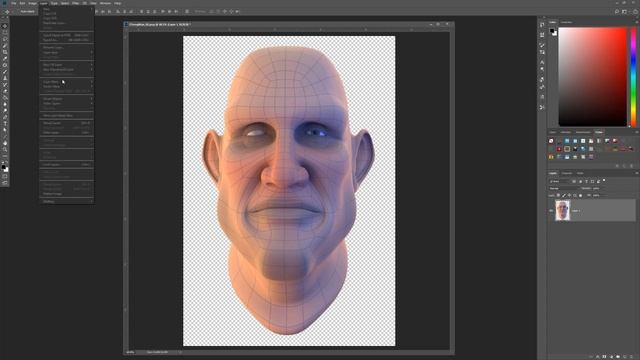Select the Lasso tool

click(5, 39)
